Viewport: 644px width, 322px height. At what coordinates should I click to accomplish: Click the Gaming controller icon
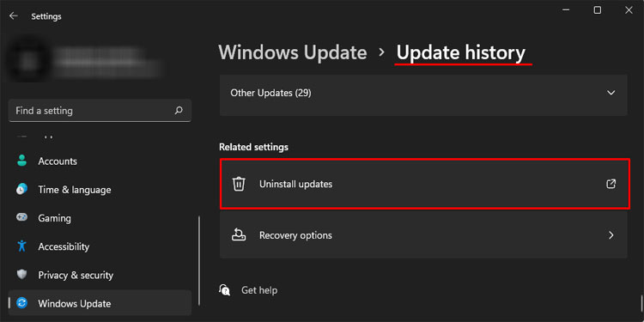click(21, 217)
